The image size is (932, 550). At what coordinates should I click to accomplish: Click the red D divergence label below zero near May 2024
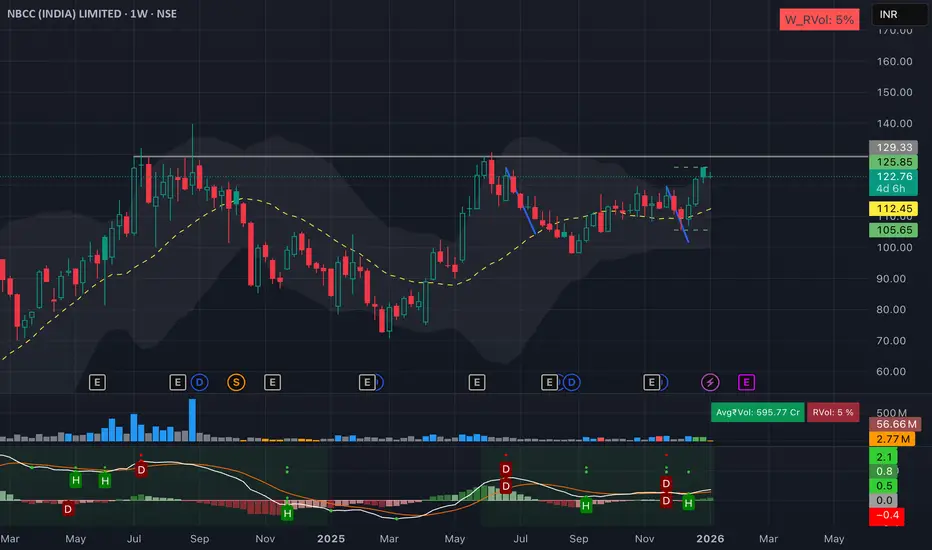pos(68,509)
